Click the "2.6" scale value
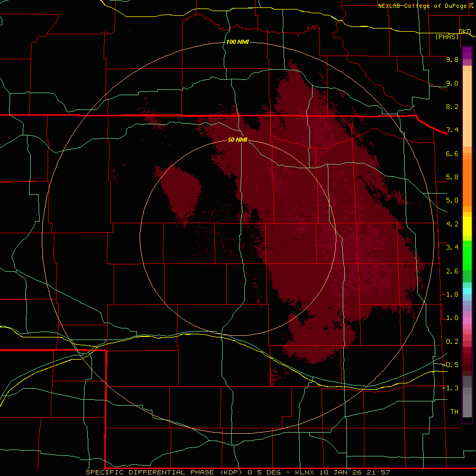Viewport: 476px width, 476px height. (452, 271)
